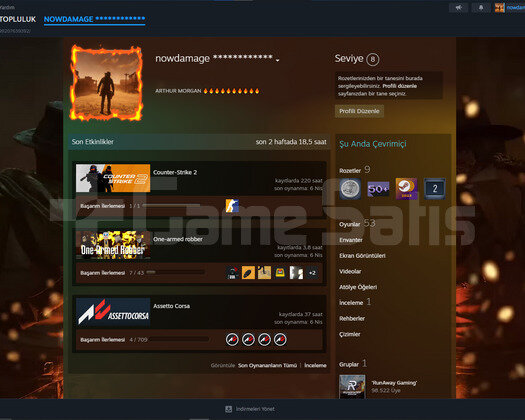The height and width of the screenshot is (420, 525).
Task: Click the silver coin badge icon
Action: tap(350, 189)
